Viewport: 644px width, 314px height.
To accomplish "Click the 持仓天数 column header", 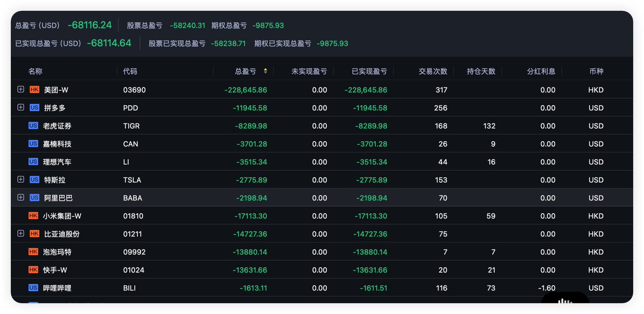I will pos(481,71).
